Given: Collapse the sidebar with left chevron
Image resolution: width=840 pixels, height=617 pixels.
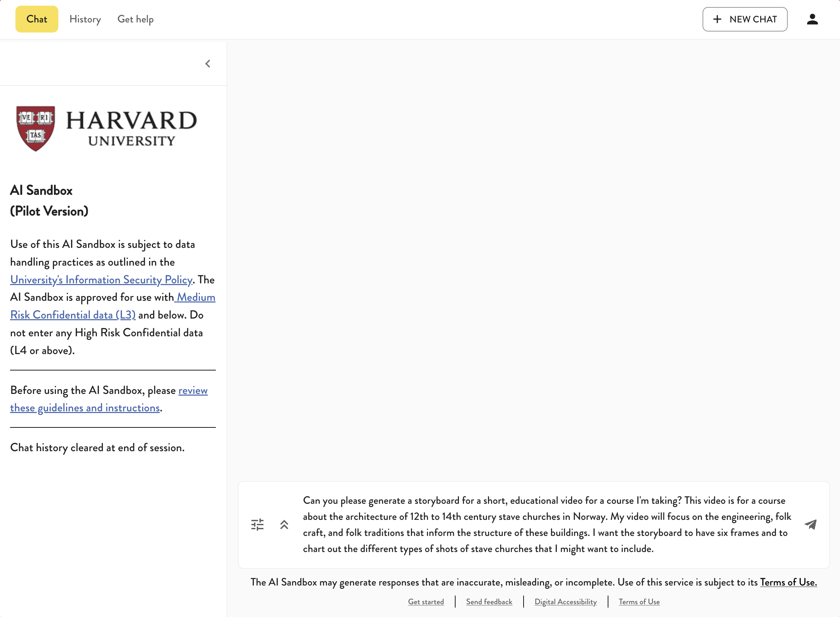Looking at the screenshot, I should click(x=208, y=64).
